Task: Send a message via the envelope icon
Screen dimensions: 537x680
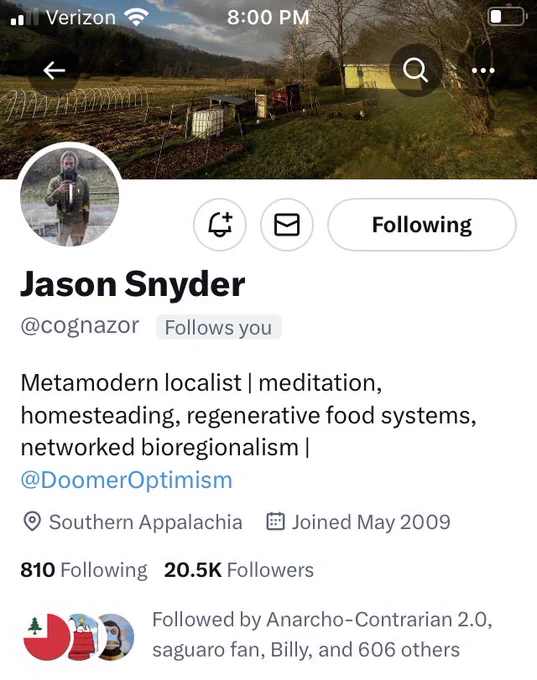Action: pyautogui.click(x=287, y=225)
